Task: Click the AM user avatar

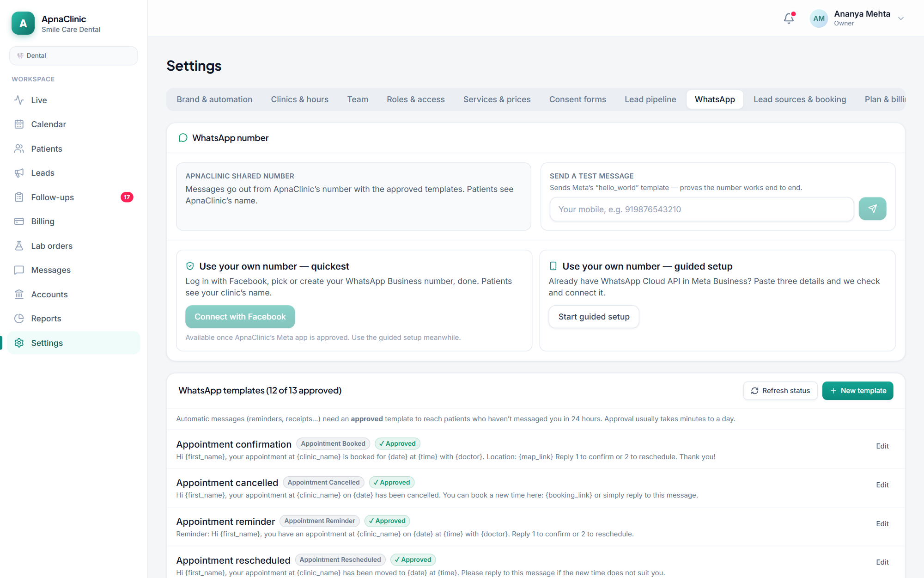Action: click(819, 18)
